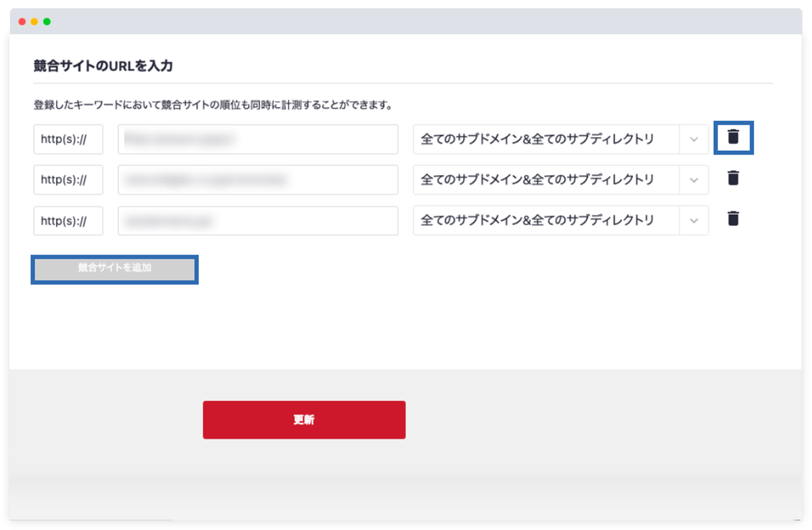This screenshot has width=812, height=530.
Task: Select the second competitor URL text box
Action: pos(257,179)
